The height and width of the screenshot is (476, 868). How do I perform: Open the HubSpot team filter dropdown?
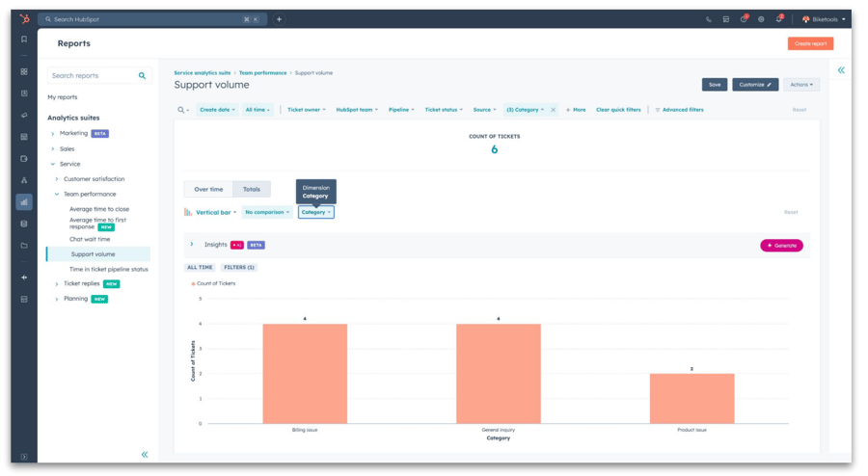357,110
